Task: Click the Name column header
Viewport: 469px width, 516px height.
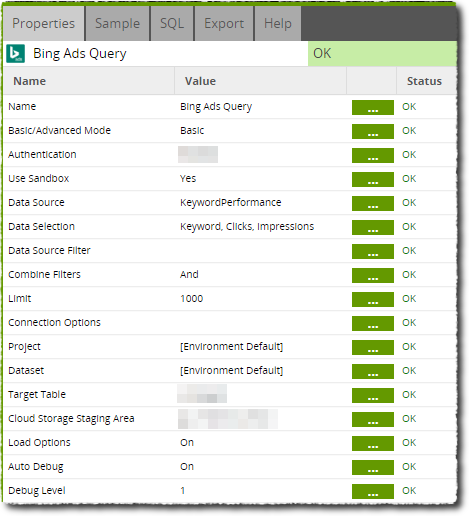Action: coord(89,81)
